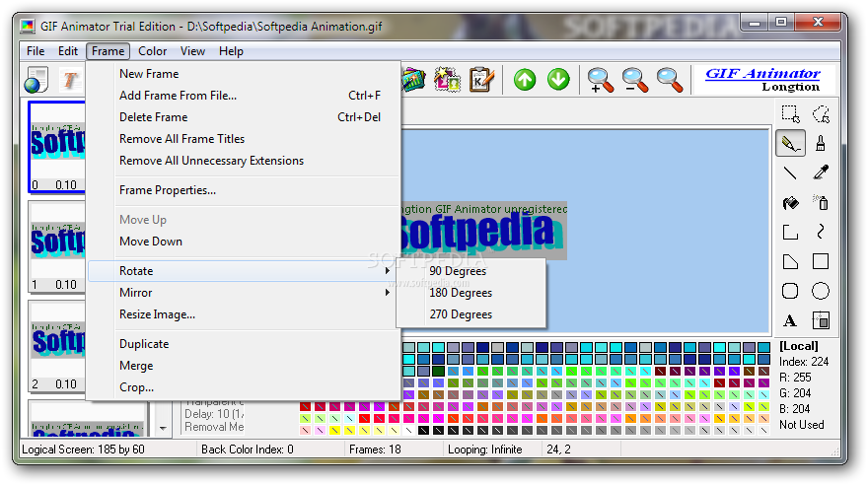
Task: Open the GIF Animator Longtion link
Action: point(762,80)
